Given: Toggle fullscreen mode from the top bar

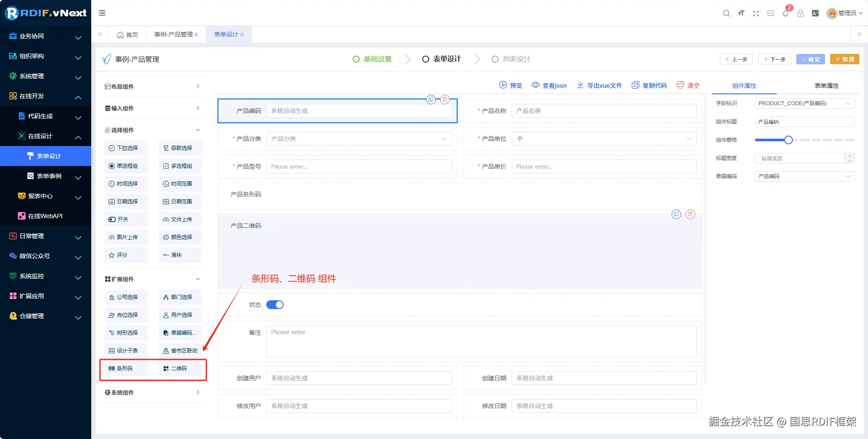Looking at the screenshot, I should coord(756,13).
